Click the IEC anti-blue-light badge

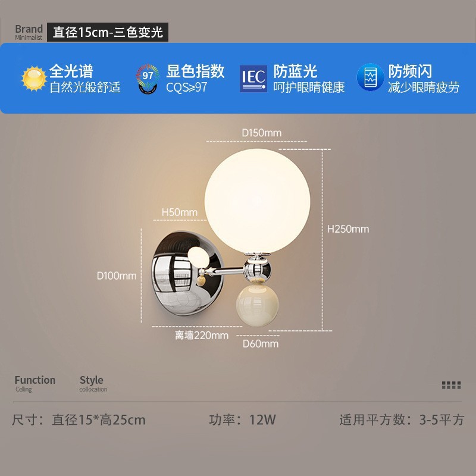coord(253,79)
